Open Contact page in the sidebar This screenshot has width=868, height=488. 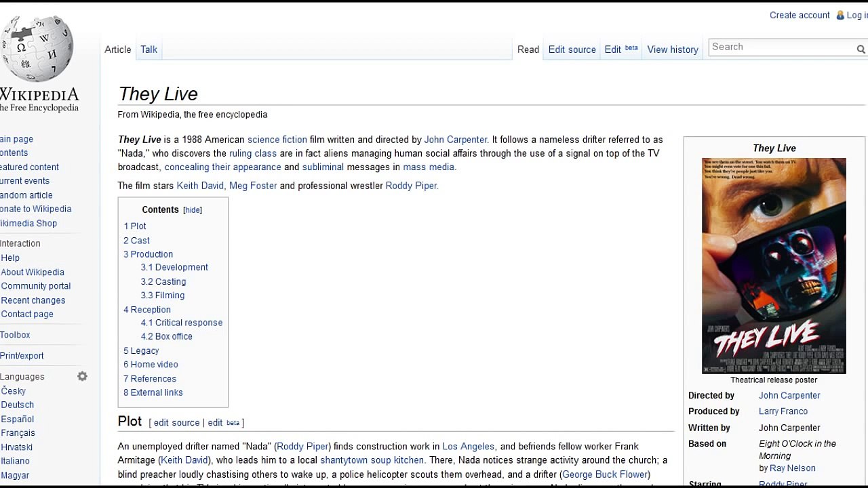tap(27, 314)
